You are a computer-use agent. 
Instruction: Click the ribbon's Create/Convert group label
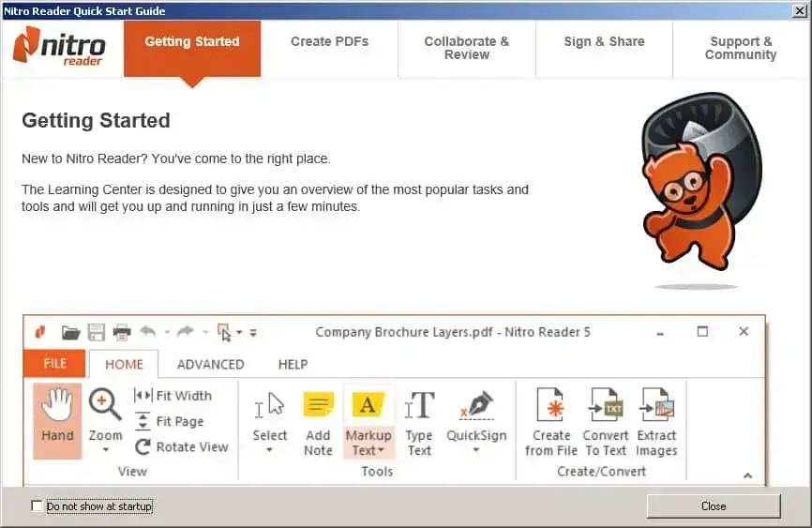[601, 471]
